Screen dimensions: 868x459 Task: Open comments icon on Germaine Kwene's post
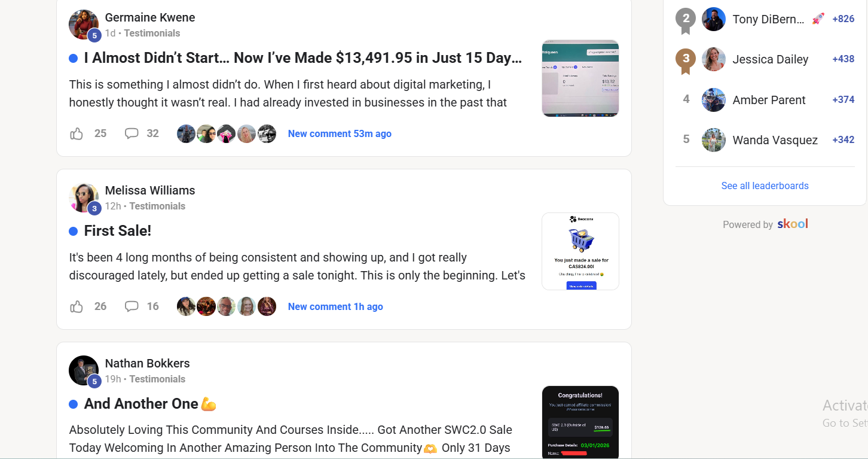tap(132, 133)
